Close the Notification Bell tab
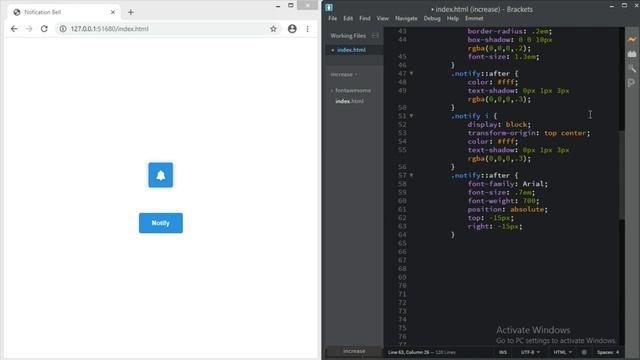This screenshot has height=360, width=640. pos(113,12)
